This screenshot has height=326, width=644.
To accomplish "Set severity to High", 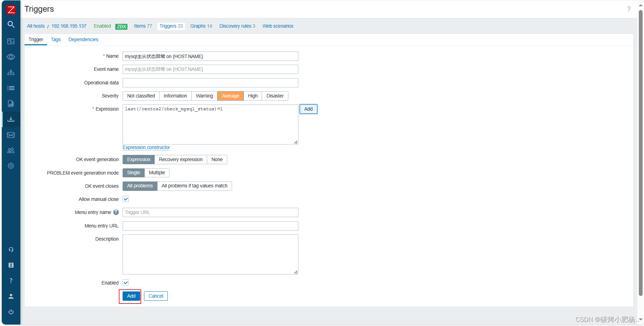I will tap(253, 96).
